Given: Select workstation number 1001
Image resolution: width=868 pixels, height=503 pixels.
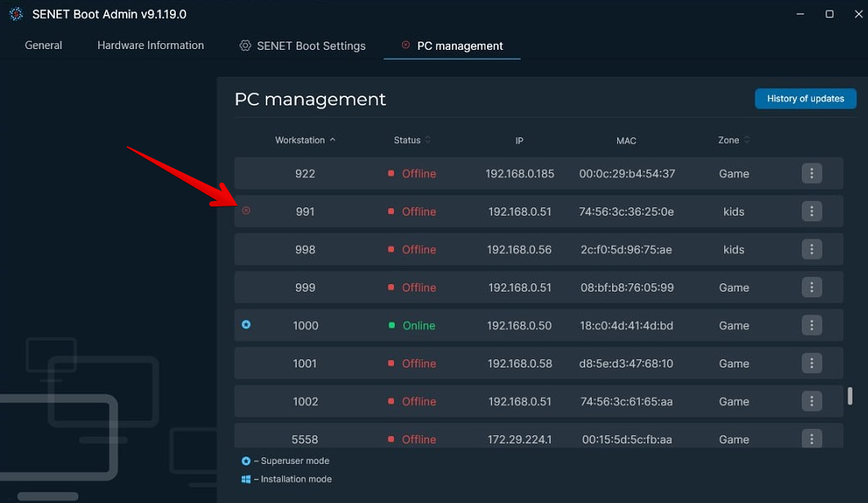Looking at the screenshot, I should tap(305, 363).
